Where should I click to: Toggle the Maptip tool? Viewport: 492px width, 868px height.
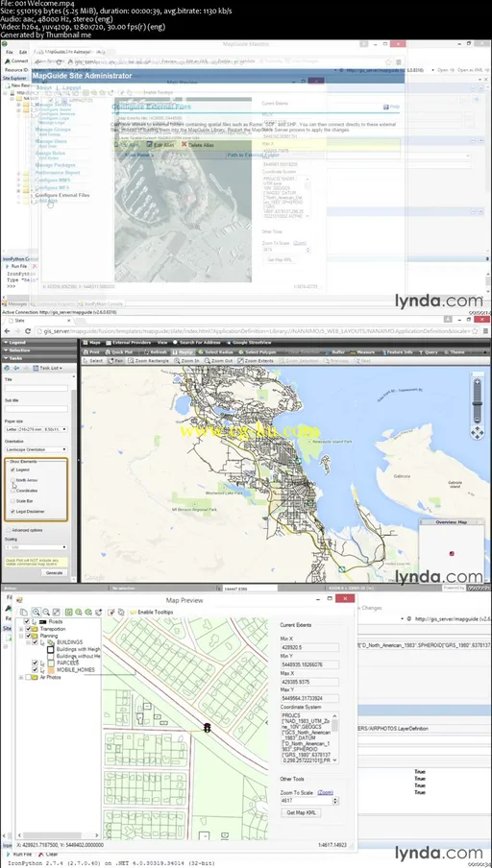pos(183,352)
